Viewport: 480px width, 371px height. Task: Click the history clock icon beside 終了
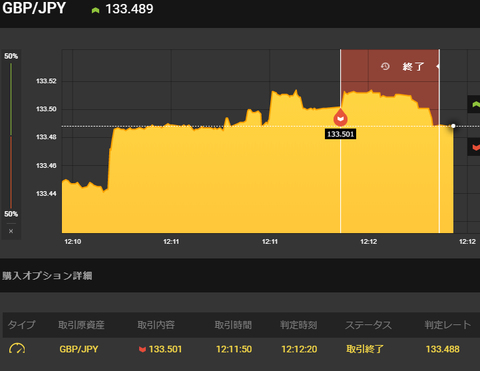point(385,66)
